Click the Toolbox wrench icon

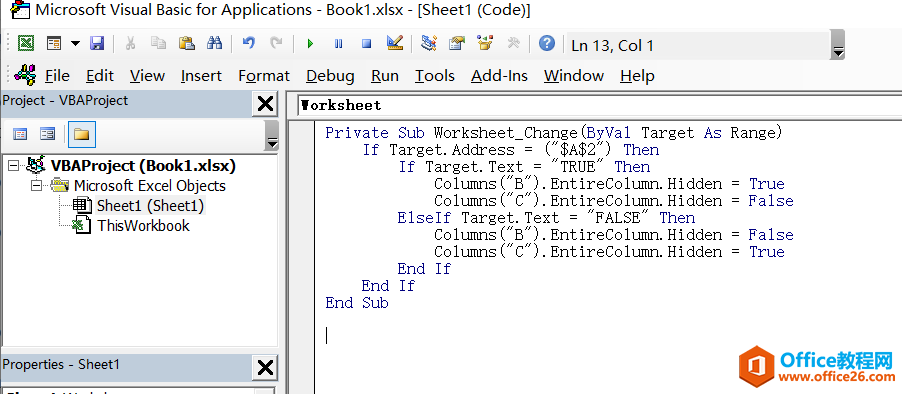point(514,44)
